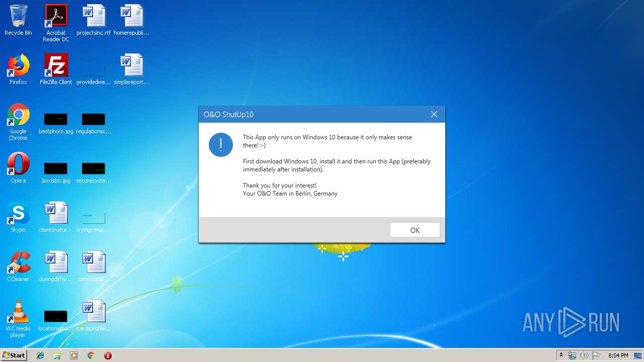Open Google Chrome desktop shortcut

(18, 122)
